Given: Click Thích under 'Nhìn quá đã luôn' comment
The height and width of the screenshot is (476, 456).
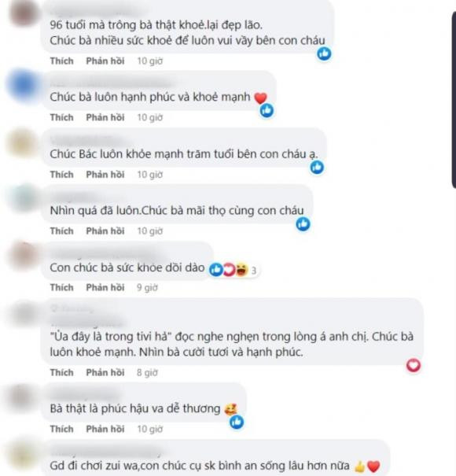Looking at the screenshot, I should [62, 231].
